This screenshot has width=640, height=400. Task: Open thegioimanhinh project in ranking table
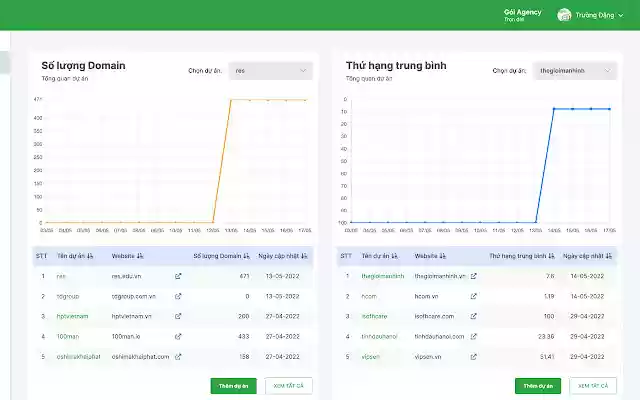point(383,276)
